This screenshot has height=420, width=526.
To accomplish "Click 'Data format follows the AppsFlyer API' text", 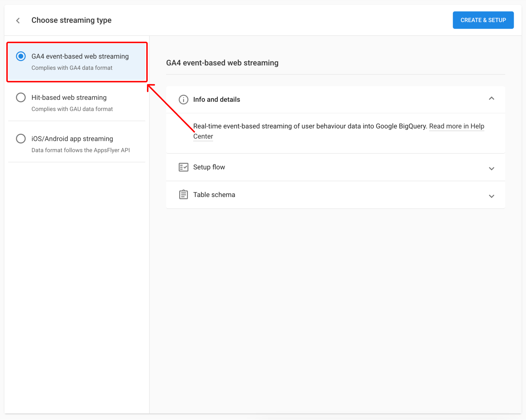I will (x=81, y=150).
